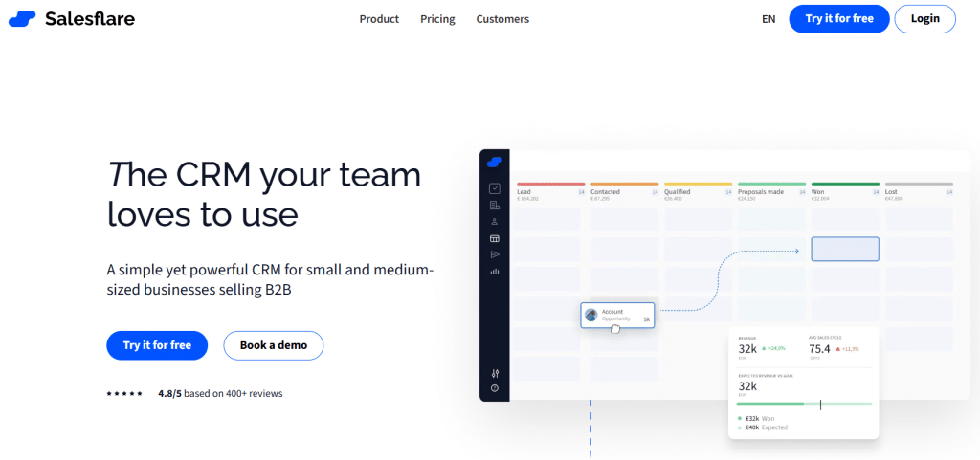
Task: Click the headline The CRM your team loves to use
Action: coord(265,194)
